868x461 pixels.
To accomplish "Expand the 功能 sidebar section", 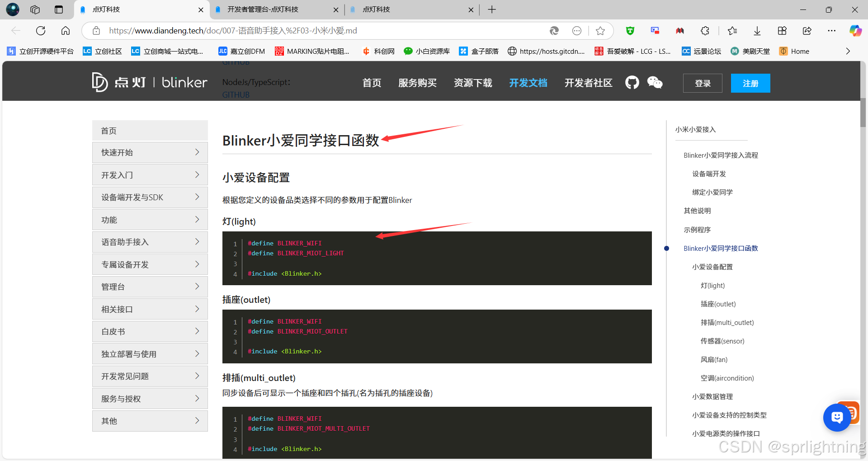I will [x=150, y=220].
